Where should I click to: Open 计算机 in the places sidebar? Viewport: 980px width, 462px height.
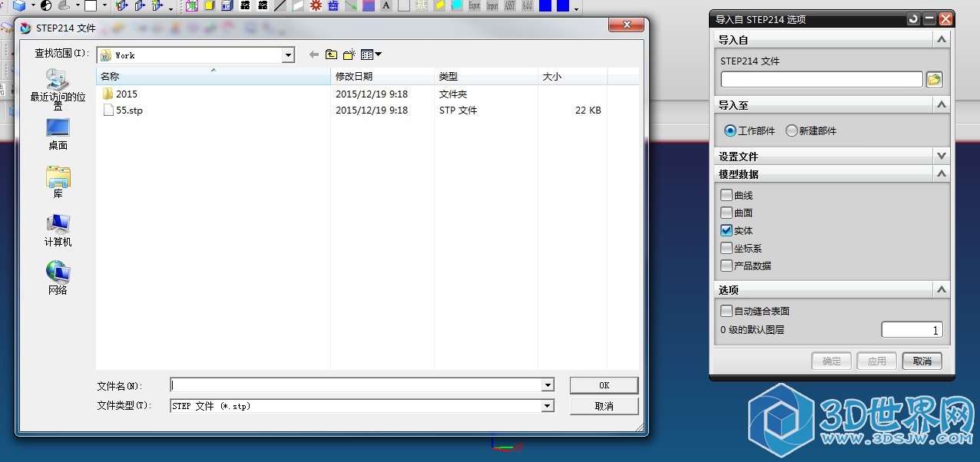point(58,230)
